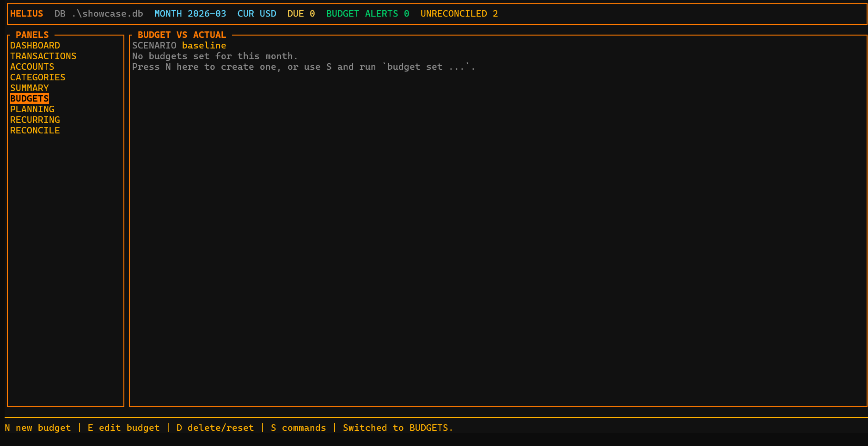Open the PLANNING panel
Image resolution: width=868 pixels, height=446 pixels.
click(x=32, y=109)
